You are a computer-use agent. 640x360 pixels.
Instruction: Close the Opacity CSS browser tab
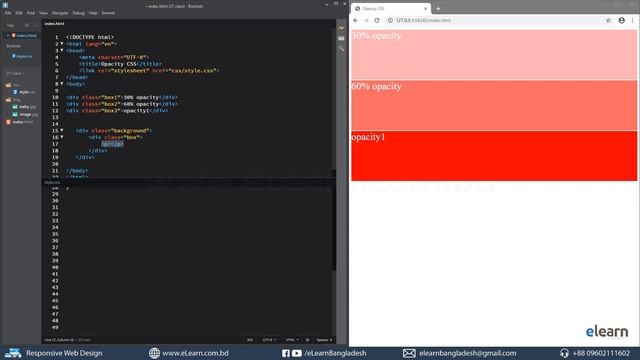click(x=425, y=9)
